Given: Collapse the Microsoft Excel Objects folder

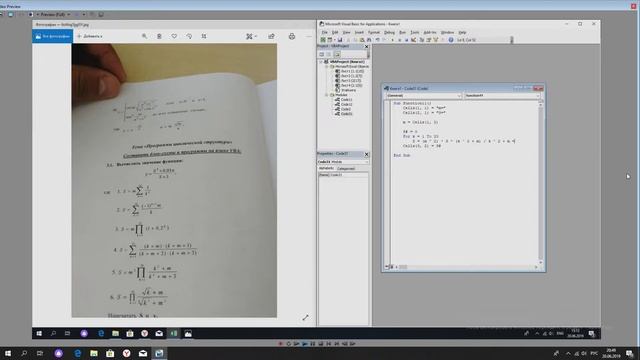Looking at the screenshot, I should pos(327,66).
